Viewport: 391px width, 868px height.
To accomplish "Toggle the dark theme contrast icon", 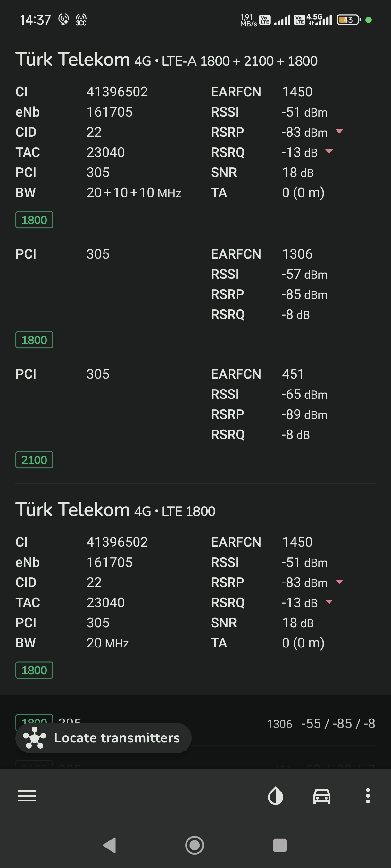I will pos(275,796).
